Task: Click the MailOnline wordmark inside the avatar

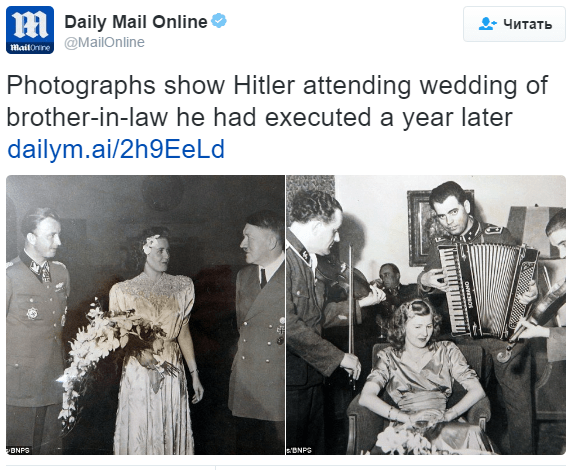Action: [30, 48]
